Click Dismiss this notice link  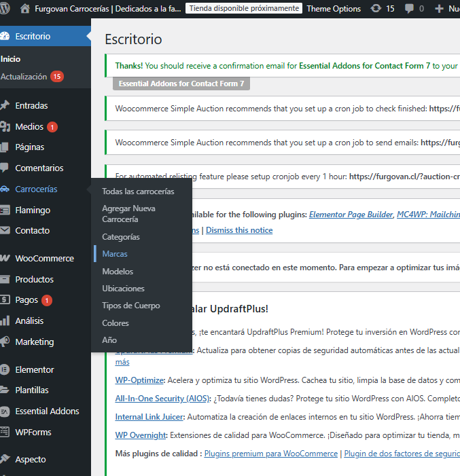click(x=239, y=230)
